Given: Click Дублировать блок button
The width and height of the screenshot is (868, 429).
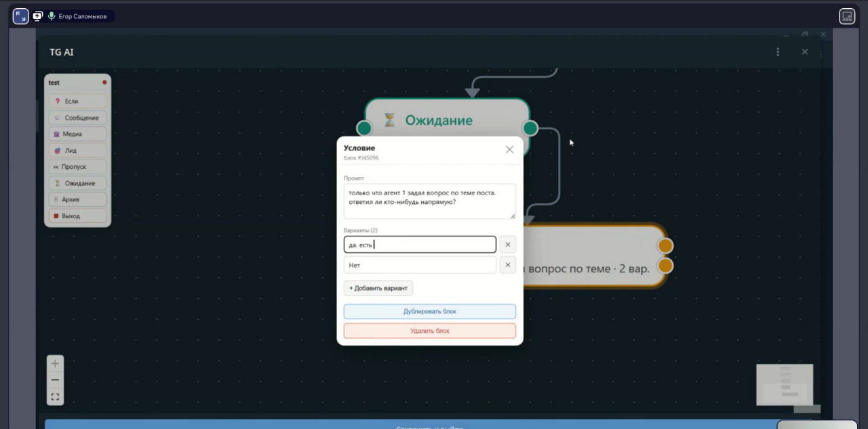Looking at the screenshot, I should [429, 311].
